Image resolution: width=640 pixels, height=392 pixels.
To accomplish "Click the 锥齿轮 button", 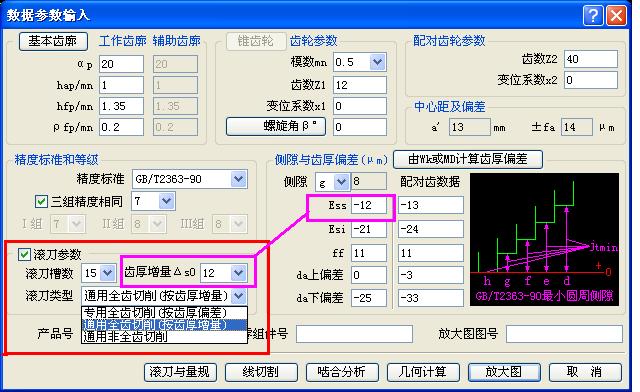I will tap(256, 41).
